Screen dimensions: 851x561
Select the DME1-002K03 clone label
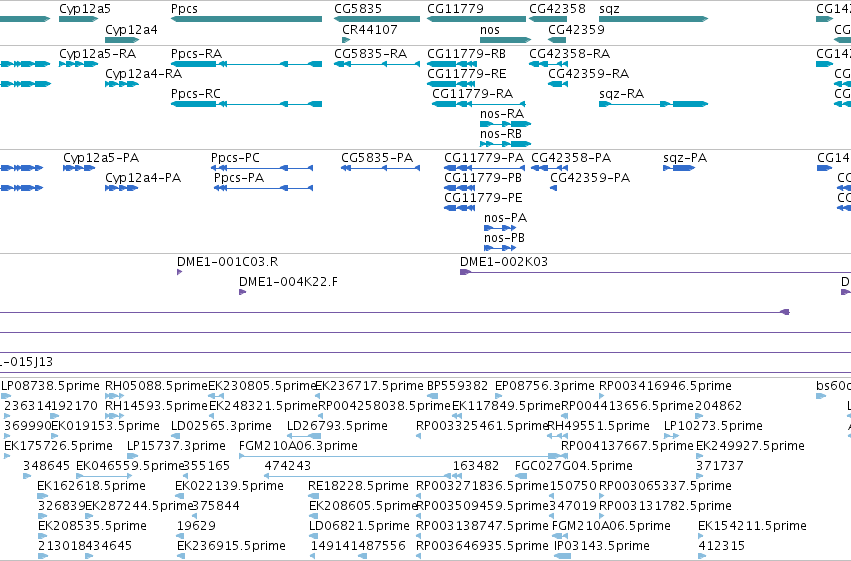click(x=504, y=262)
